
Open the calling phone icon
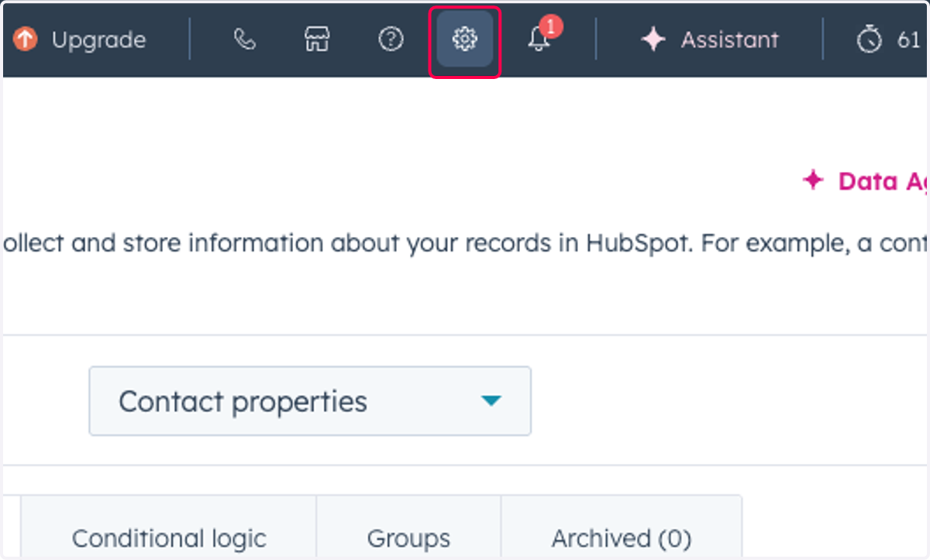244,39
